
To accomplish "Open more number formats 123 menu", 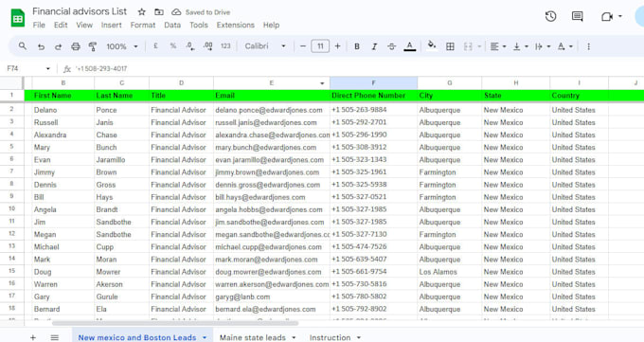I will [x=225, y=46].
